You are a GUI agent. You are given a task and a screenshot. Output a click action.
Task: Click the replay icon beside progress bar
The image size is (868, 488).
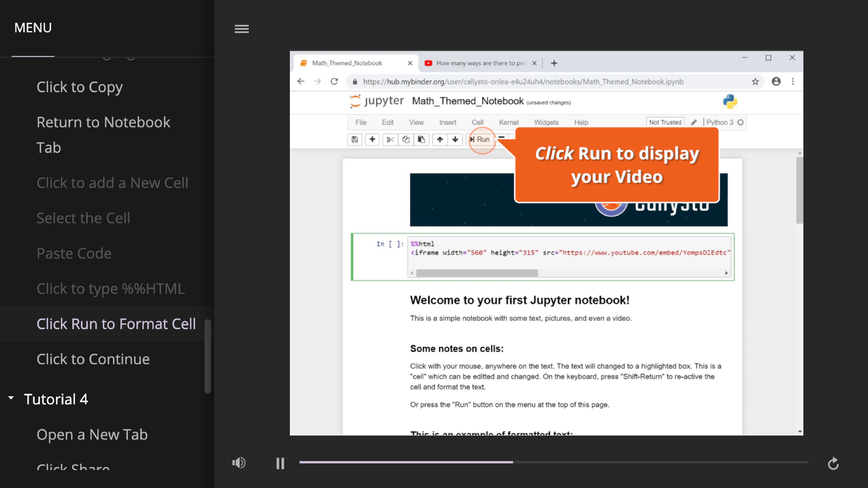(833, 463)
